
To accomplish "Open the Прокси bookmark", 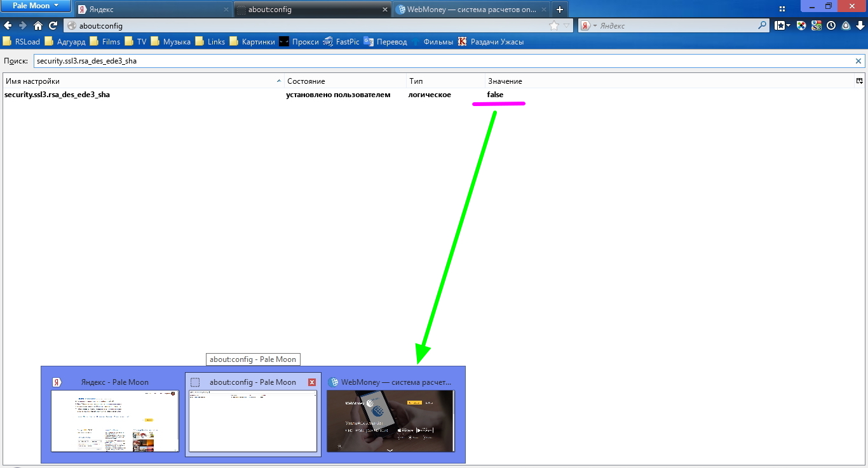I will pos(299,42).
